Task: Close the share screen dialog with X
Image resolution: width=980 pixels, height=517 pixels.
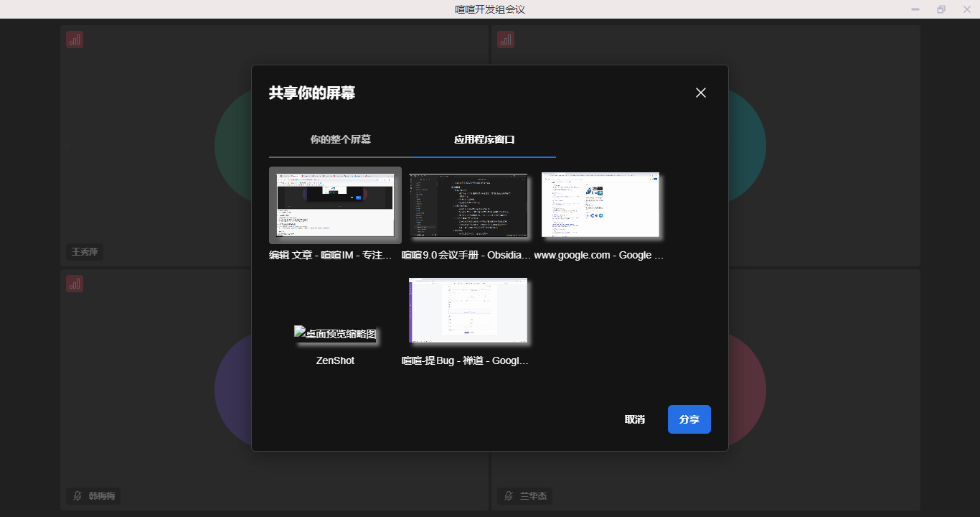Action: tap(701, 93)
